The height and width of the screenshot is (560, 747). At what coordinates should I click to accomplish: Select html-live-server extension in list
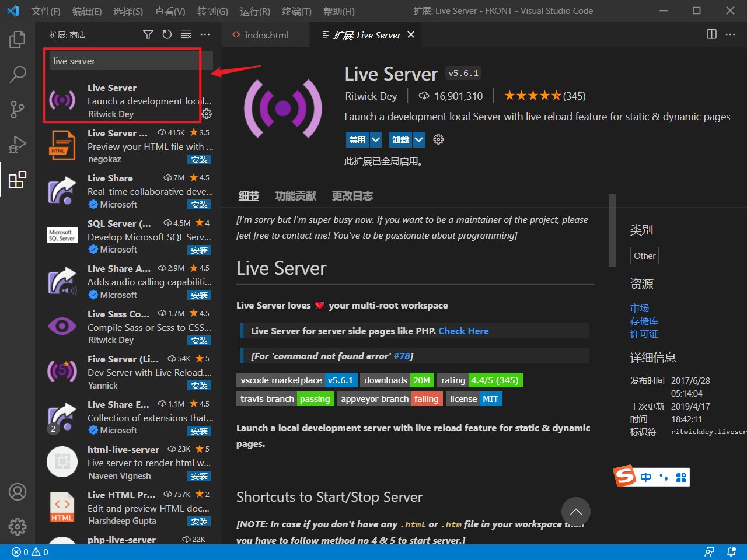tap(130, 463)
